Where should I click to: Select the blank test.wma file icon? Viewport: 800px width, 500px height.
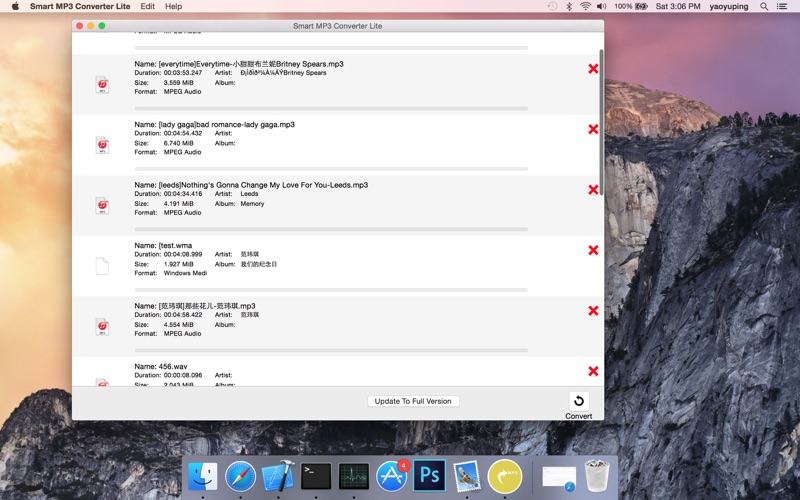coord(103,266)
